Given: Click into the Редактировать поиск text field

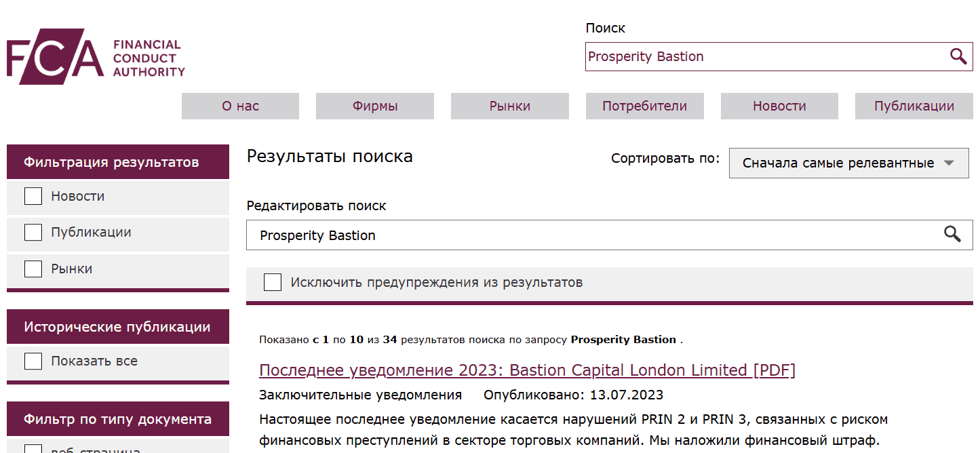Looking at the screenshot, I should click(590, 235).
